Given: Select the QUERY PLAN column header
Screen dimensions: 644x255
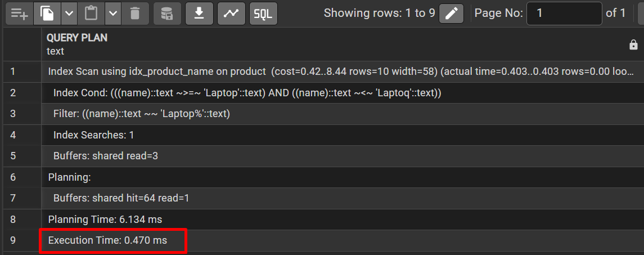Looking at the screenshot, I should pos(78,38).
